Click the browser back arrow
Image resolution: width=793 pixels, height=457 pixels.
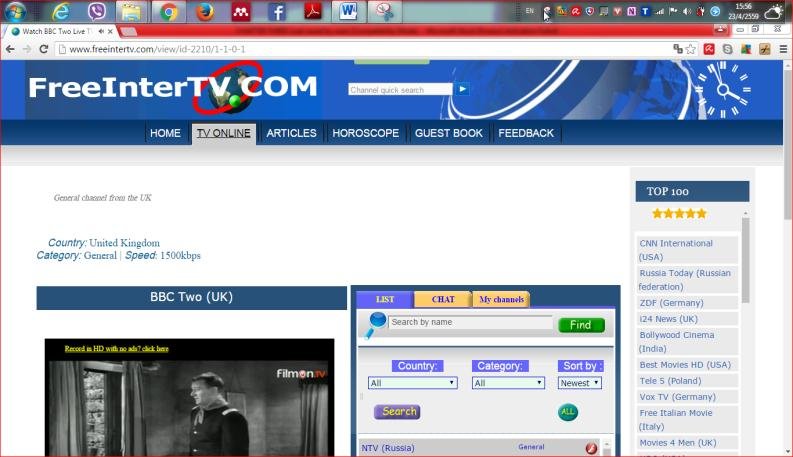click(10, 49)
